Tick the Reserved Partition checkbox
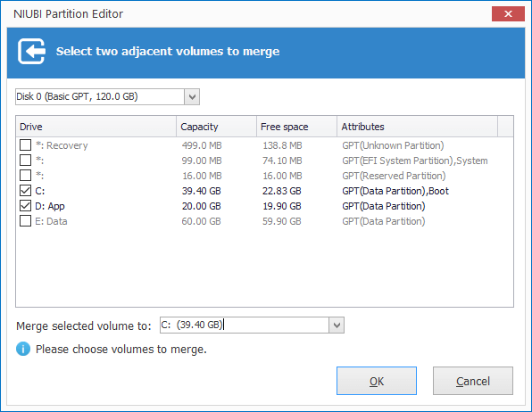The image size is (532, 412). (x=26, y=176)
